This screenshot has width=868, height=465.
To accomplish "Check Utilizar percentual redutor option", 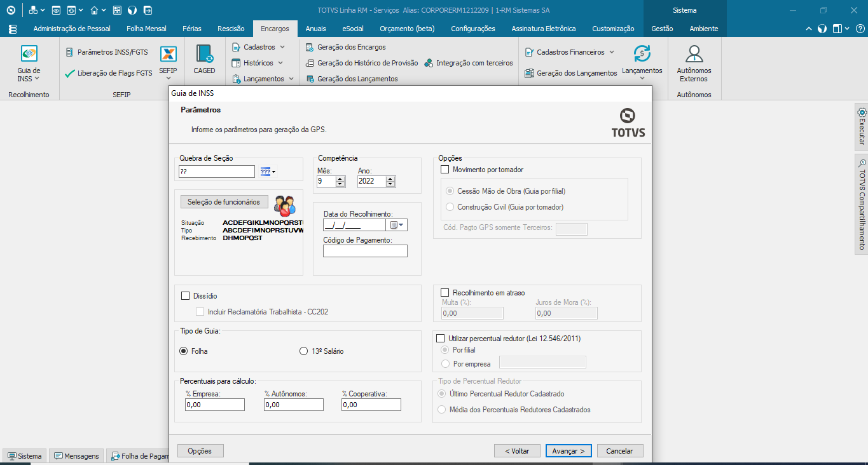I will pyautogui.click(x=441, y=339).
